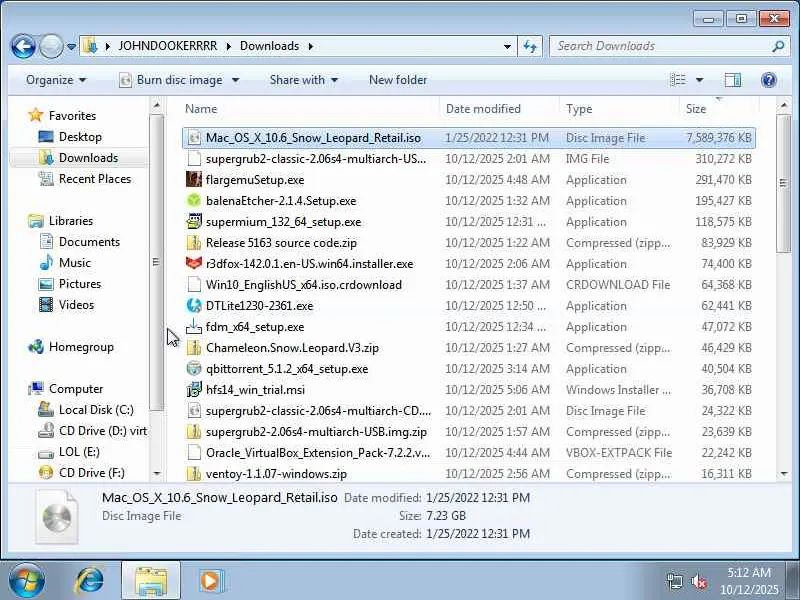The image size is (800, 600).
Task: Click the balenaEtcher-2.1.4.Setup.exe icon
Action: point(194,201)
